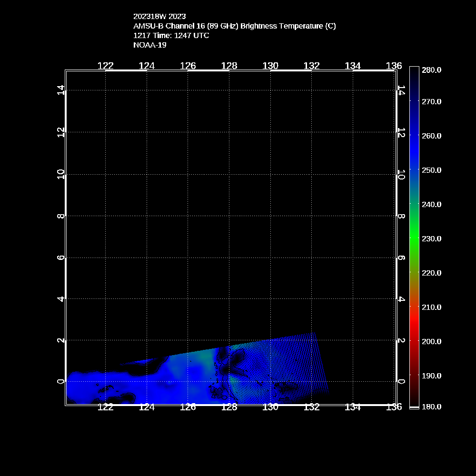Click the red 210.0 colorbar segment
Viewport: 476px width, 476px height.
point(414,307)
